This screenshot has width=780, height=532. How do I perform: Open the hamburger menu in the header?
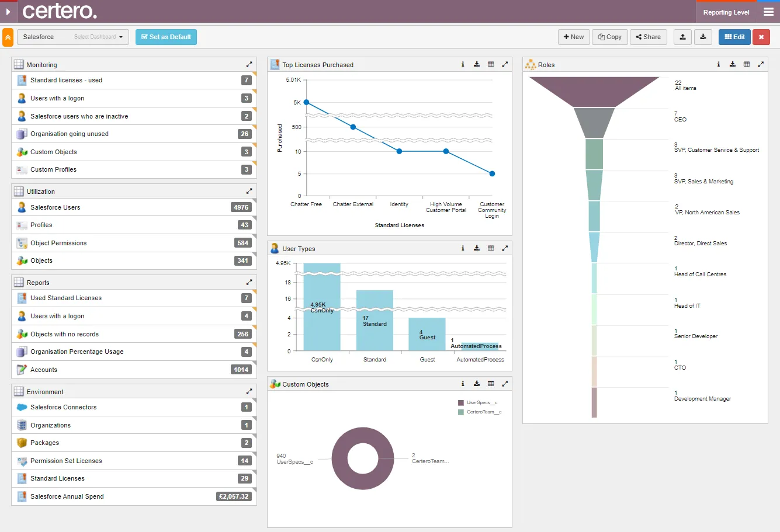pyautogui.click(x=768, y=12)
